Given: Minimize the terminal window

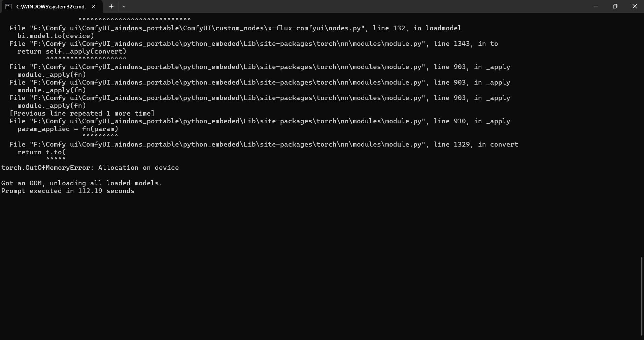Looking at the screenshot, I should pos(596,6).
